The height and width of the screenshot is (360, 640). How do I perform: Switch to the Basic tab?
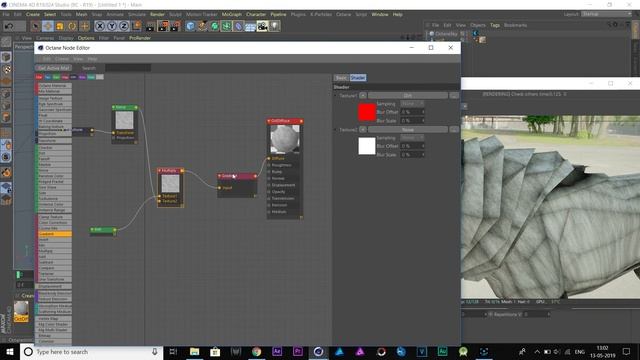tap(341, 78)
